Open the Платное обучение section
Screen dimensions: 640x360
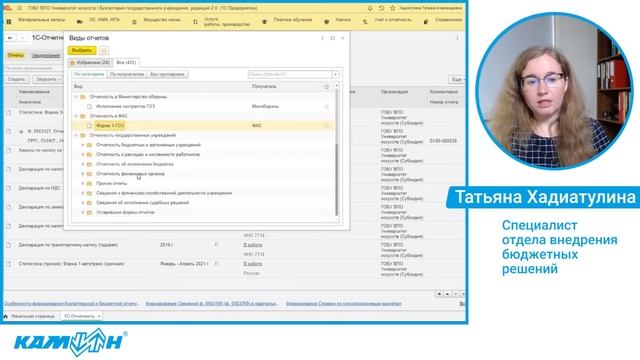coord(292,20)
